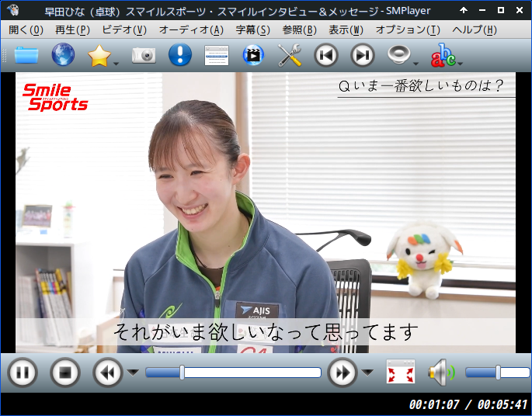Click the SMPlayer title bar app icon

pyautogui.click(x=12, y=11)
